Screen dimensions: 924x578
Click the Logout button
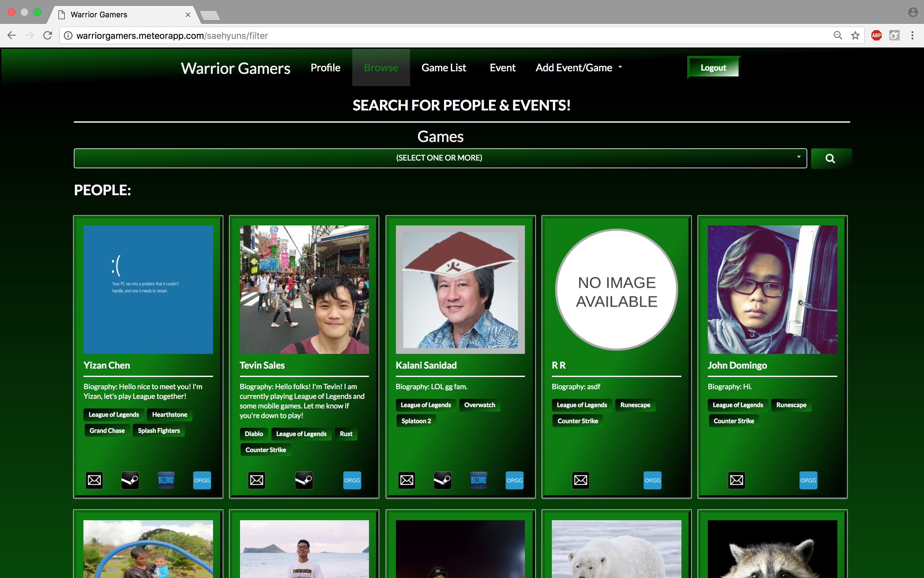click(713, 68)
